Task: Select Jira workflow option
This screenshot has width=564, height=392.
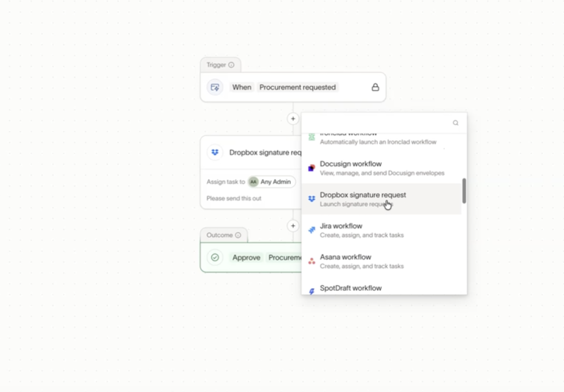Action: click(381, 230)
